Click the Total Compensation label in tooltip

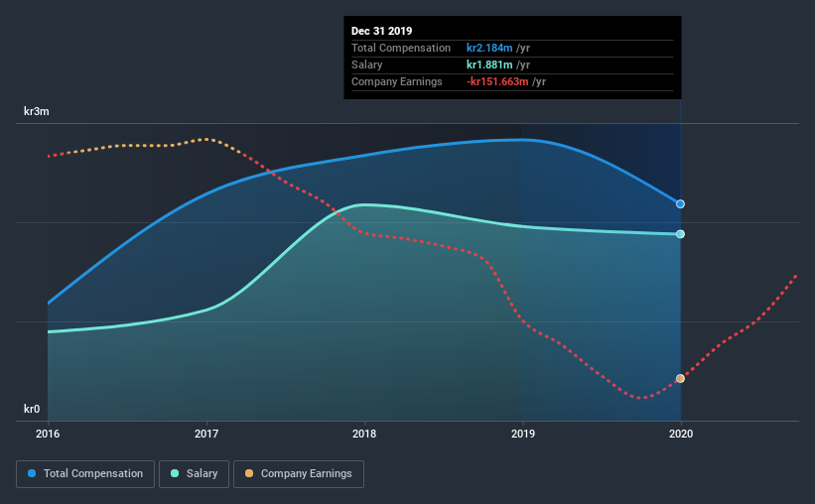tap(401, 48)
